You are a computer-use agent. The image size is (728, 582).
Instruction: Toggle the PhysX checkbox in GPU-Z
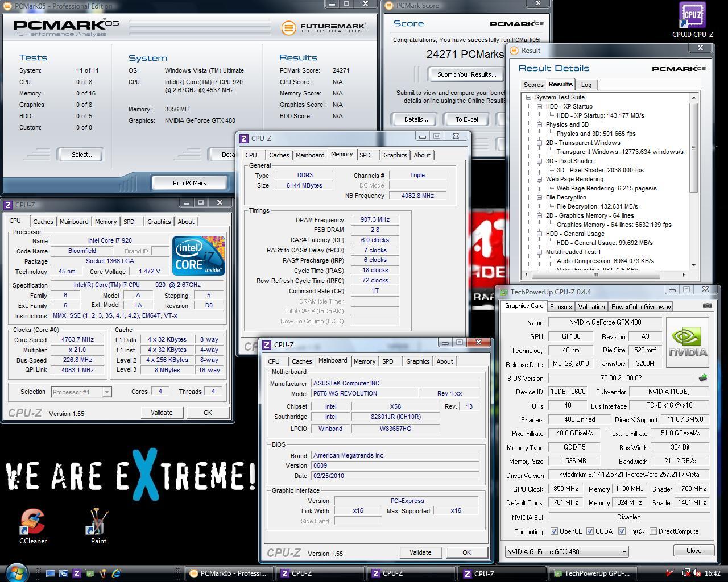tap(622, 531)
